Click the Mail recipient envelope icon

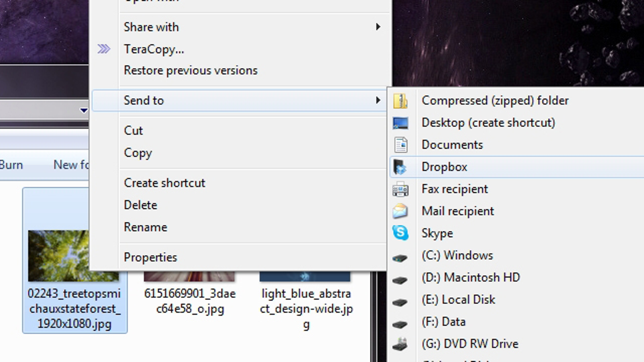tap(400, 211)
